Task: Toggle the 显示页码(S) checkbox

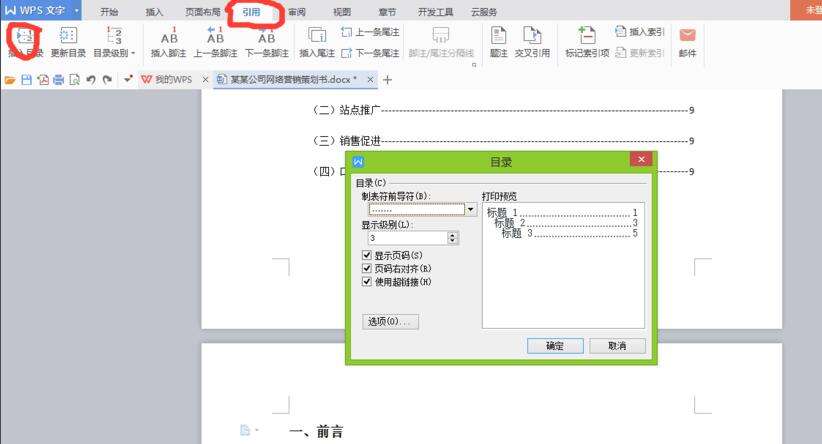Action: coord(367,255)
